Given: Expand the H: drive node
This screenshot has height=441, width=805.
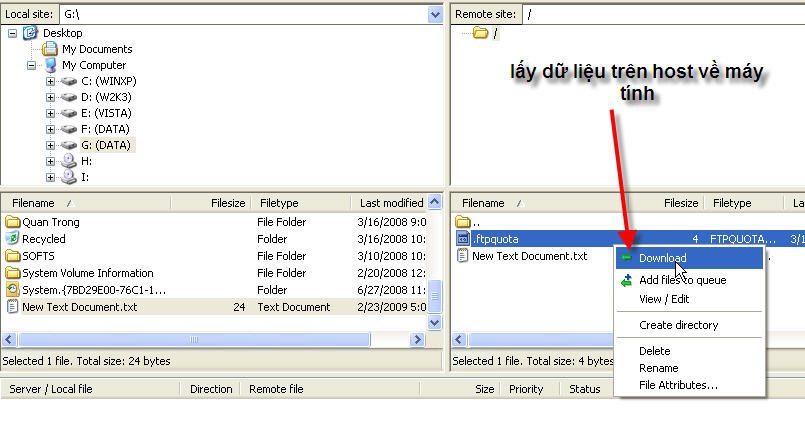Looking at the screenshot, I should [50, 161].
